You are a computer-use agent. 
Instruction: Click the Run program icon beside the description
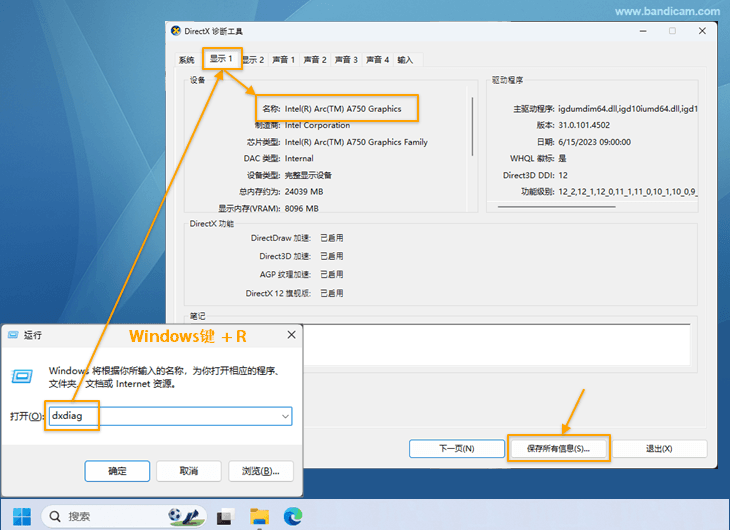pyautogui.click(x=22, y=376)
